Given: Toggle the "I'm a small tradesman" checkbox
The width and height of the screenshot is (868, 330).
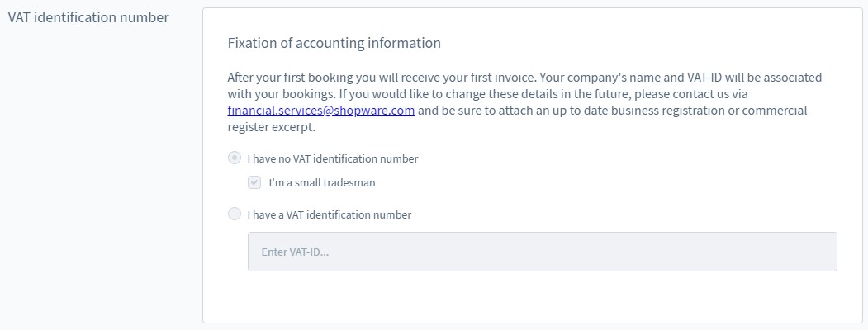Looking at the screenshot, I should point(255,183).
